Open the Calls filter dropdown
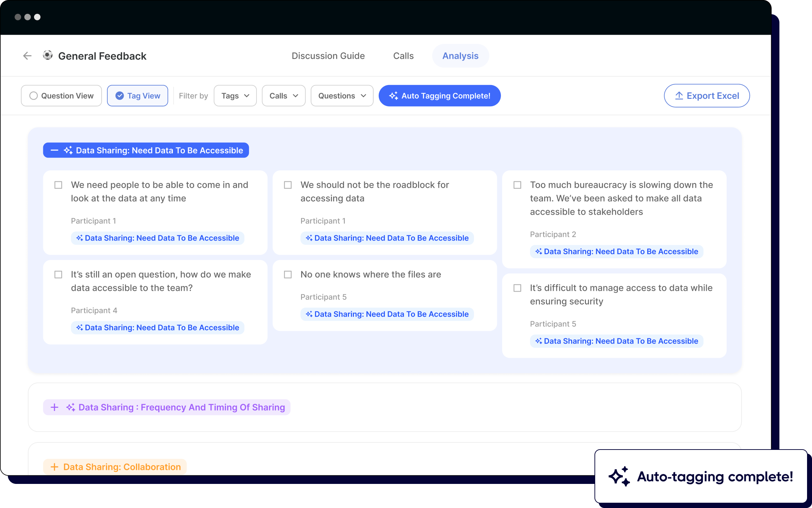 click(x=283, y=96)
